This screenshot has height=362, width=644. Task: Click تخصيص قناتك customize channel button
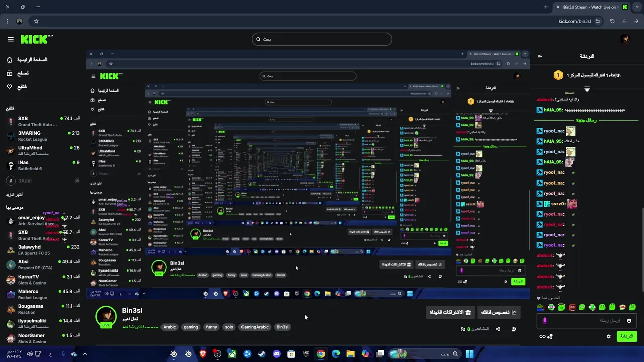click(499, 312)
